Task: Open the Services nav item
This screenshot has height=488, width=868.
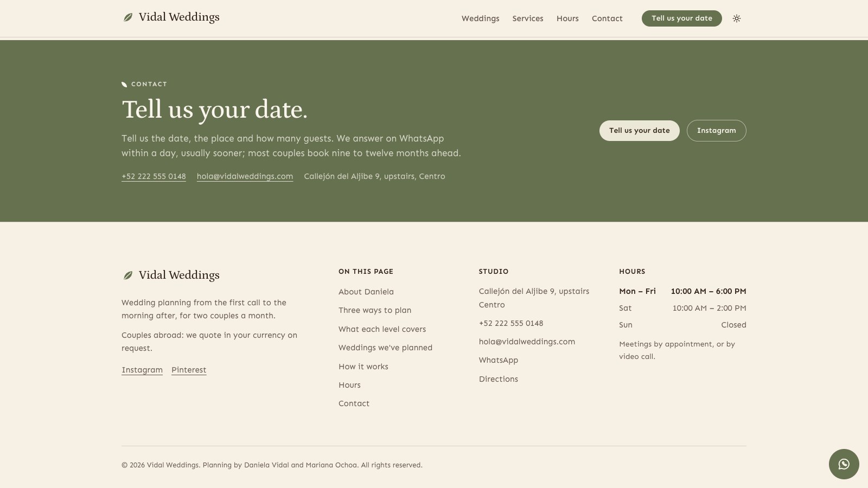Action: click(528, 18)
